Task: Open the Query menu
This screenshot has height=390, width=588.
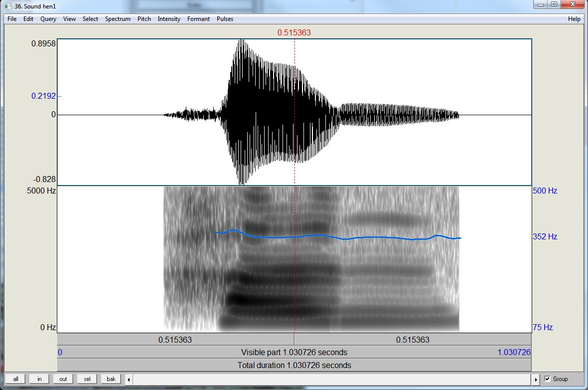Action: pyautogui.click(x=48, y=19)
